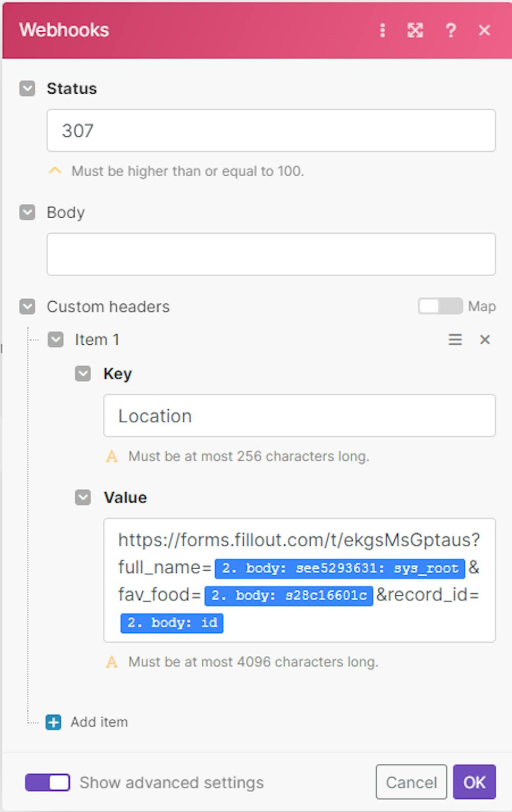Click the Key field containing Location
This screenshot has height=812, width=512.
coord(299,416)
